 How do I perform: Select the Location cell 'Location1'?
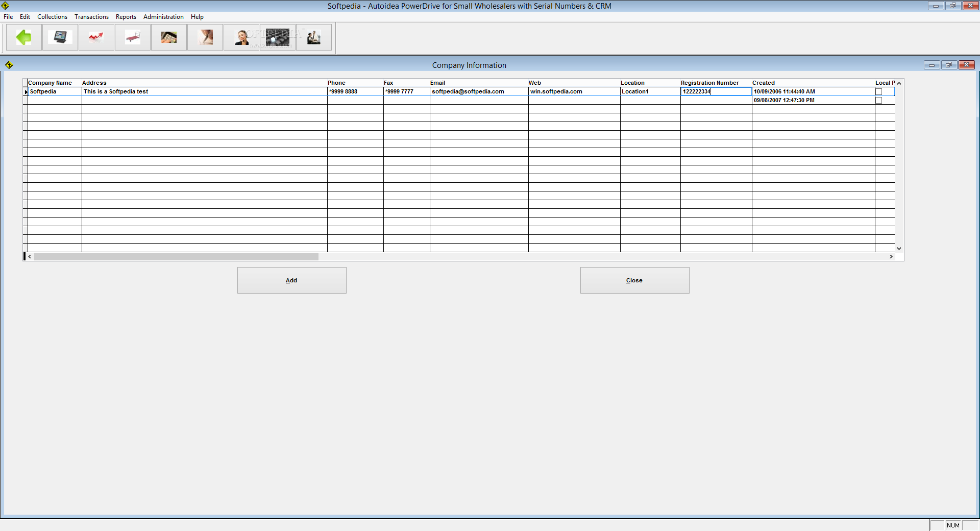tap(650, 92)
